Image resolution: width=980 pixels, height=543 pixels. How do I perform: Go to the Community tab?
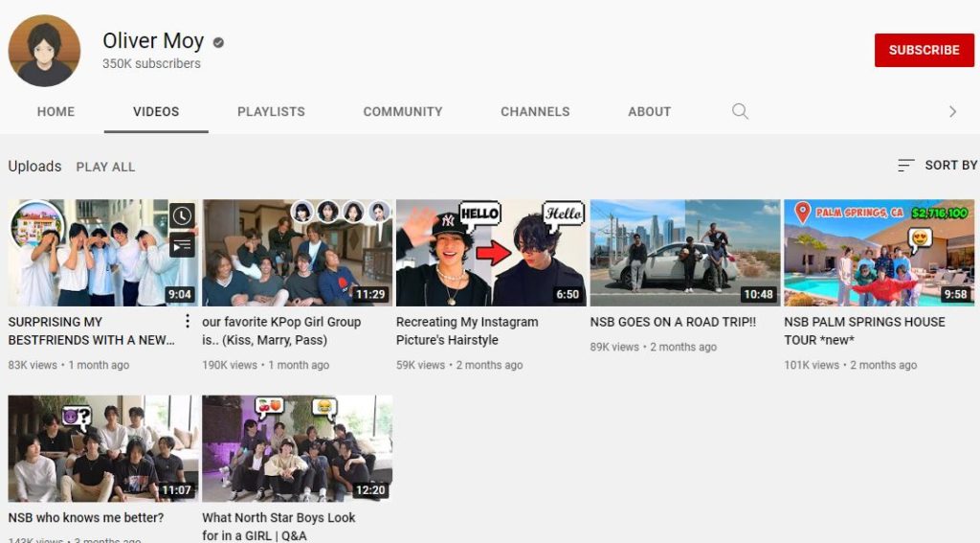[x=403, y=111]
